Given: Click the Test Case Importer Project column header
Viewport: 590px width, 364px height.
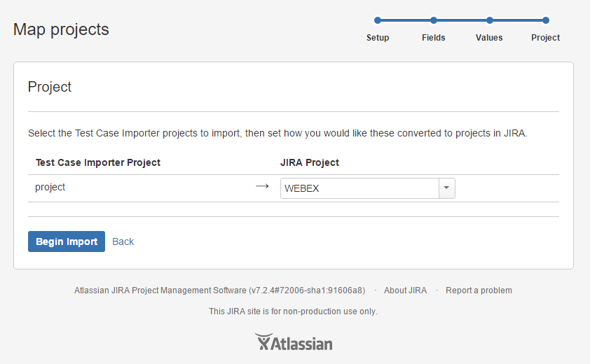Looking at the screenshot, I should [x=98, y=162].
